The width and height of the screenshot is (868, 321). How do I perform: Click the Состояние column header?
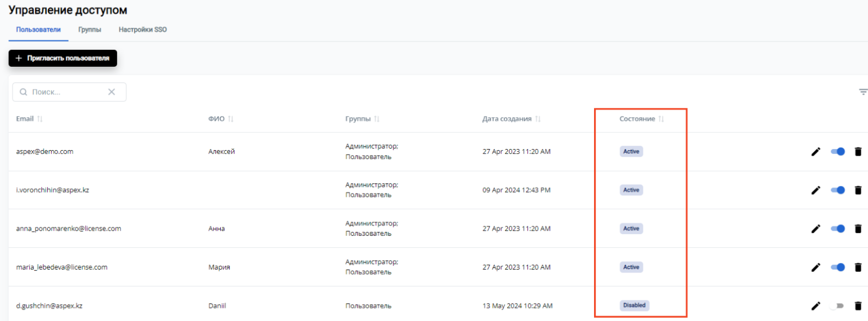pyautogui.click(x=637, y=119)
